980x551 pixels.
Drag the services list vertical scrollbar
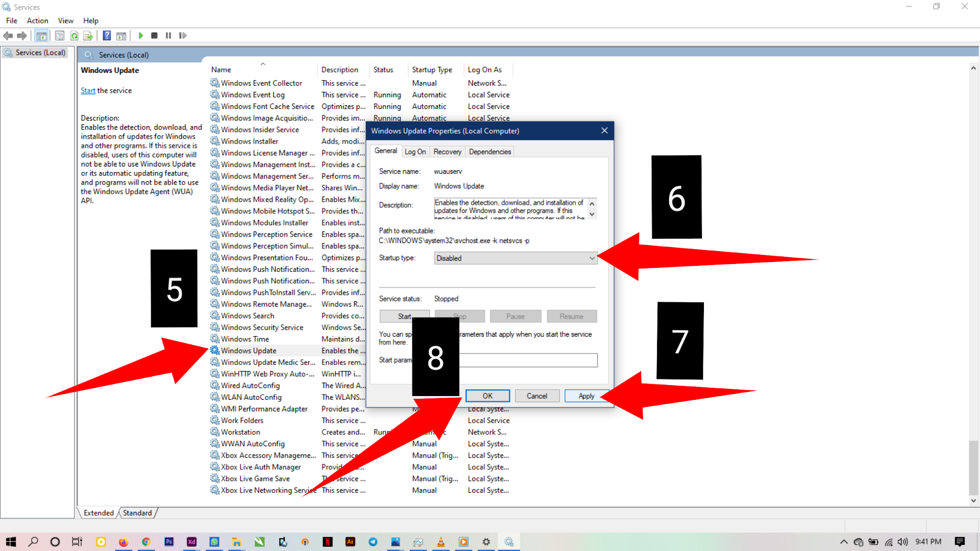point(971,467)
